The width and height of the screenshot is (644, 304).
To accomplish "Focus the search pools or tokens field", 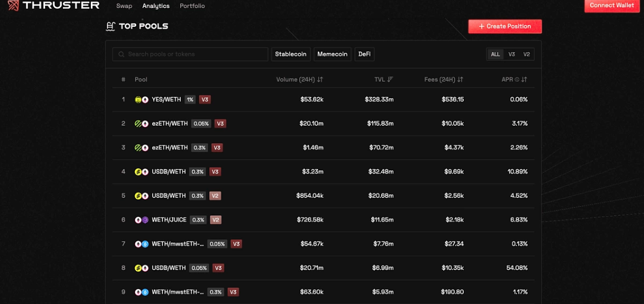I will tap(194, 54).
